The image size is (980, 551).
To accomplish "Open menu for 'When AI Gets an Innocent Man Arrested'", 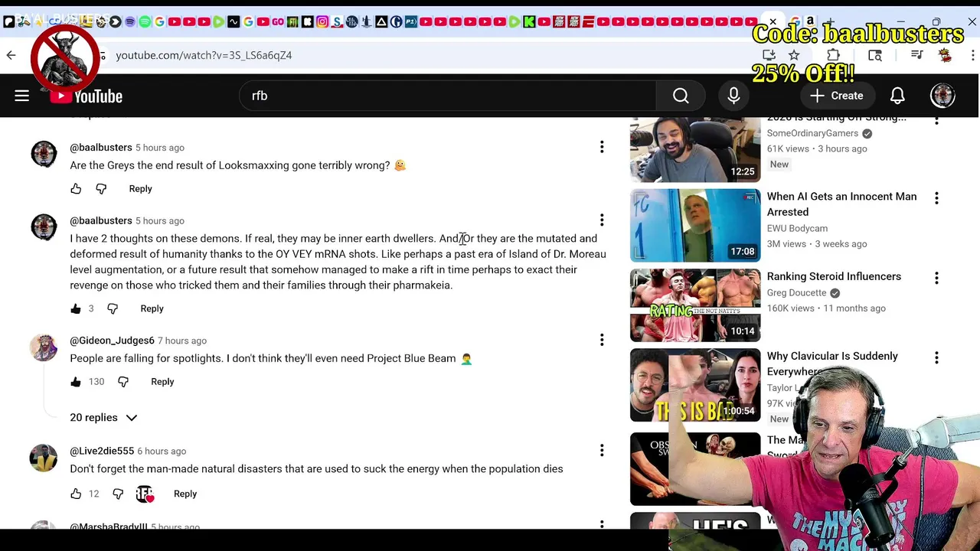I will click(x=936, y=198).
